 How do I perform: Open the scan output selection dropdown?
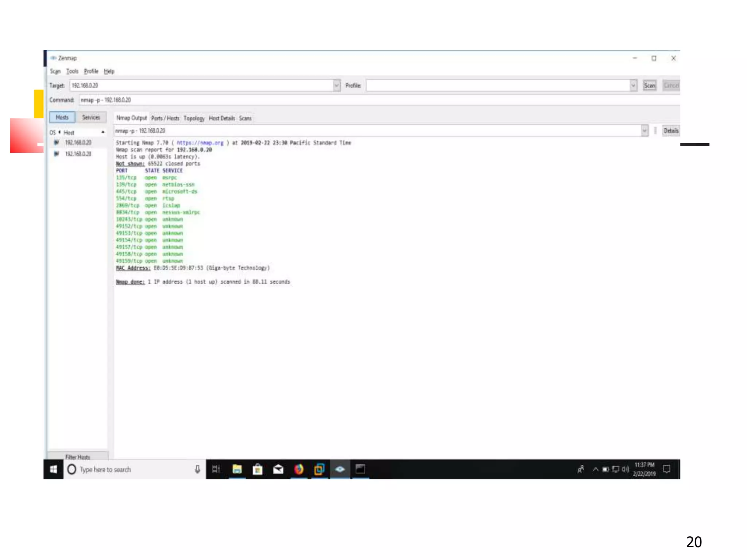(x=645, y=131)
